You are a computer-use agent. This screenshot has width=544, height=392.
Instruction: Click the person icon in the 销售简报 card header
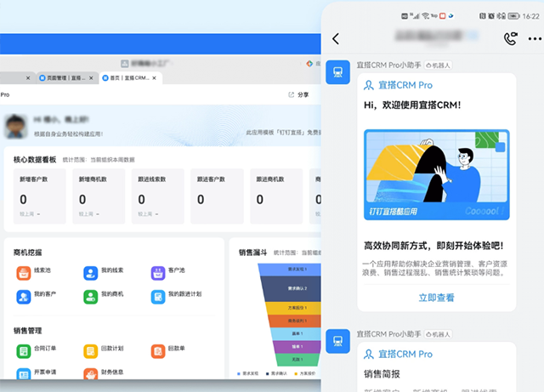click(x=368, y=354)
